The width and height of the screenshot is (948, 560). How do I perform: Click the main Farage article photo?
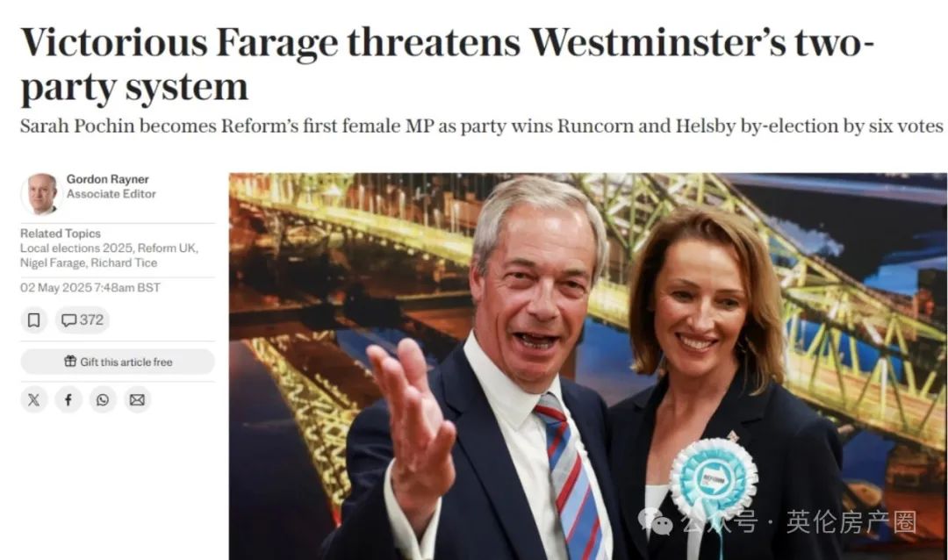587,367
